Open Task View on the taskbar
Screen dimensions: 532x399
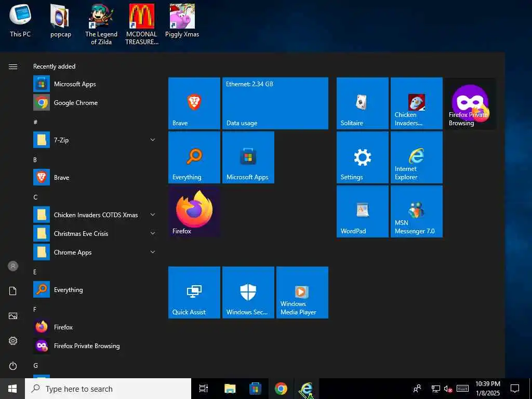[x=204, y=389]
